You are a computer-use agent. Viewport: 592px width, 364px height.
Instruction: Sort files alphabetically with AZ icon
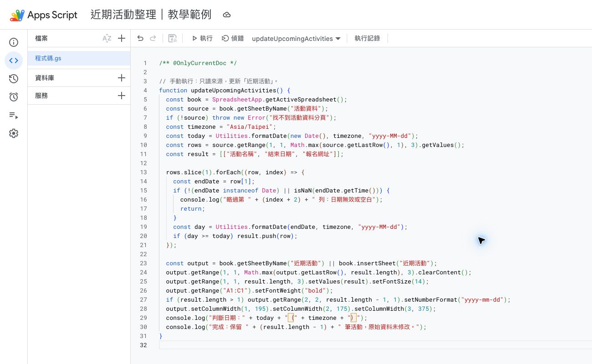pos(107,39)
